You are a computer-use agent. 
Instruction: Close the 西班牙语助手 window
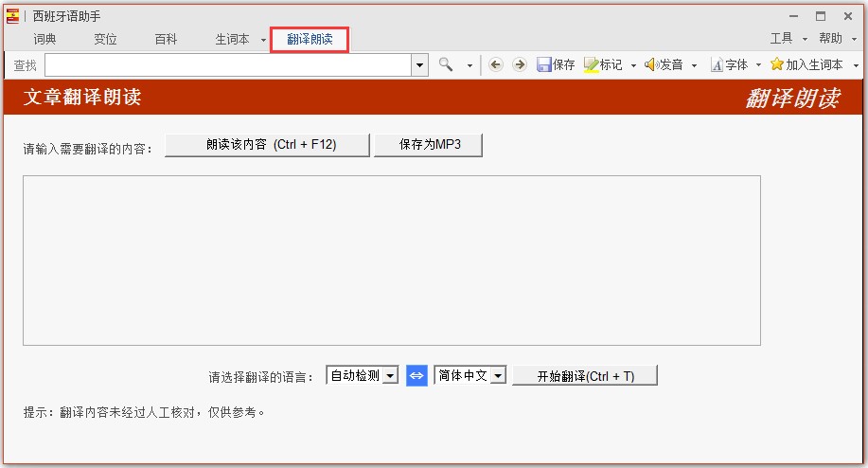tap(848, 16)
